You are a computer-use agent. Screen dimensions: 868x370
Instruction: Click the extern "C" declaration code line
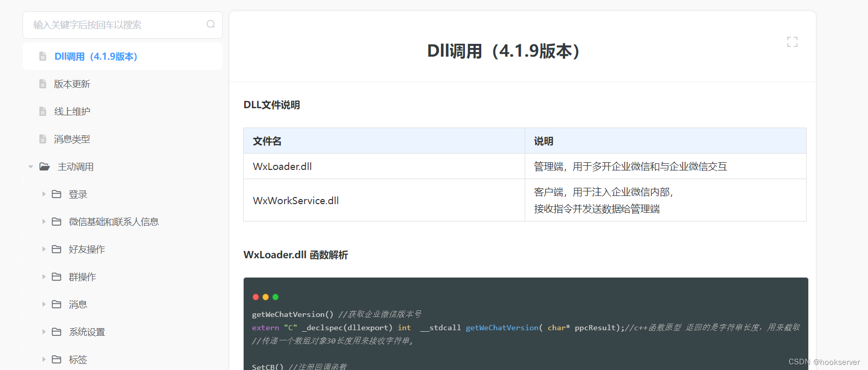tap(526, 328)
